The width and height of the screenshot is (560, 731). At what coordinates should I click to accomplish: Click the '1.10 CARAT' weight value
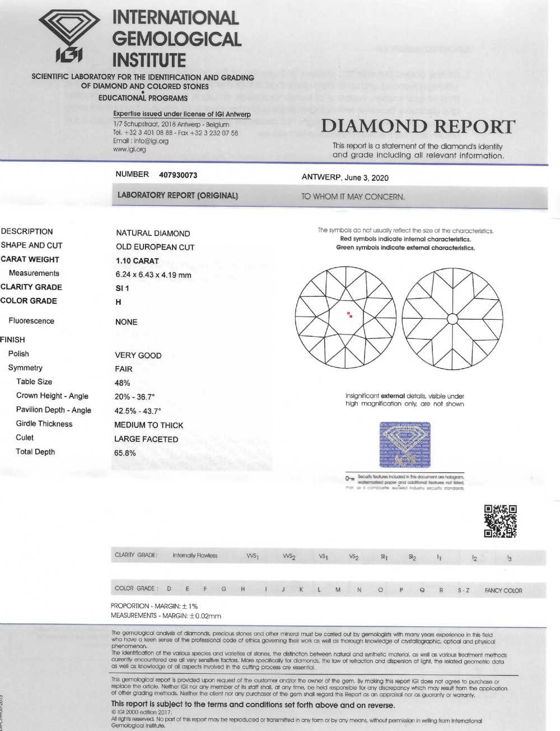[x=137, y=261]
